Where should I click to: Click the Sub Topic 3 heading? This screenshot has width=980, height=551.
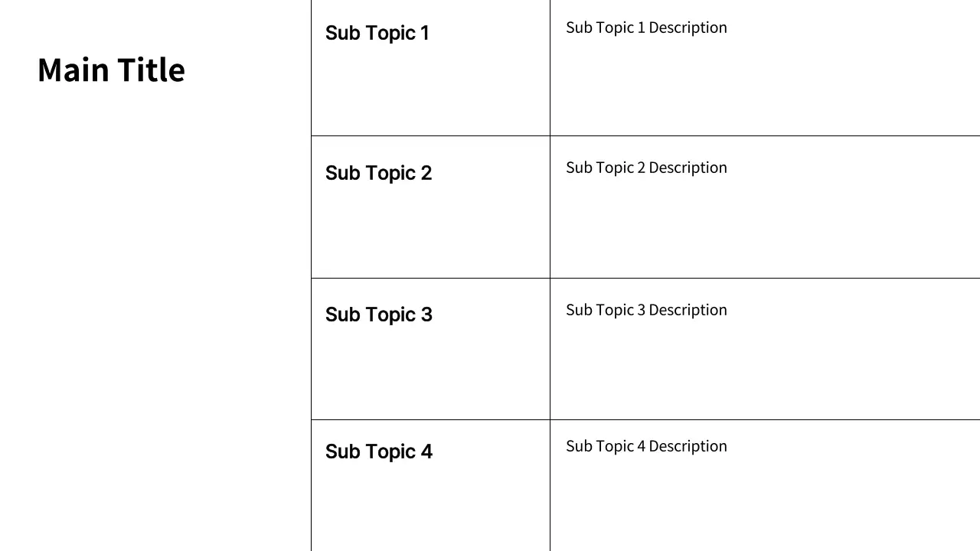pyautogui.click(x=378, y=315)
